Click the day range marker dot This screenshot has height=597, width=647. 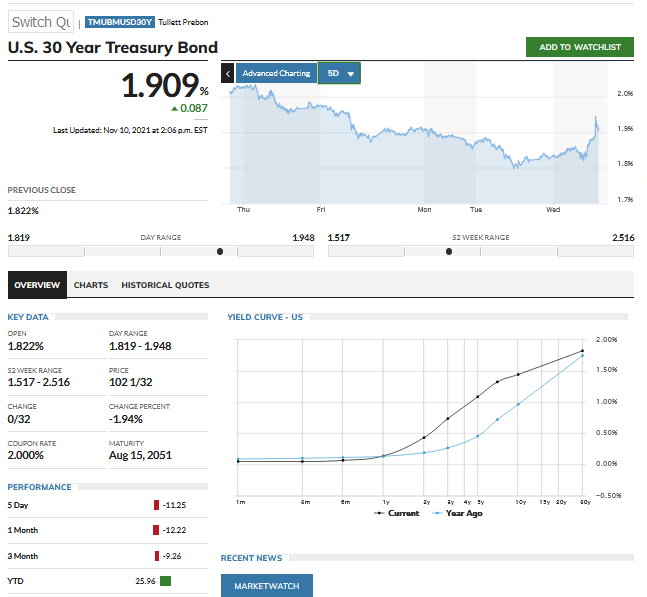[x=220, y=251]
